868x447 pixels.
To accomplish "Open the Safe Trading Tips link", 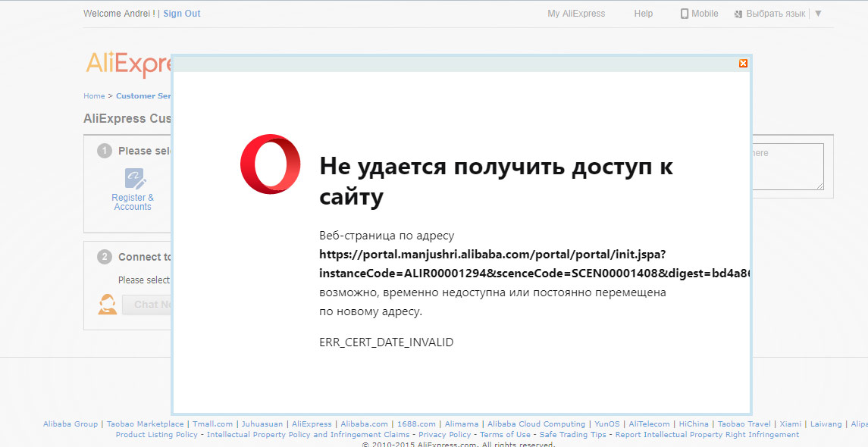I will [573, 434].
